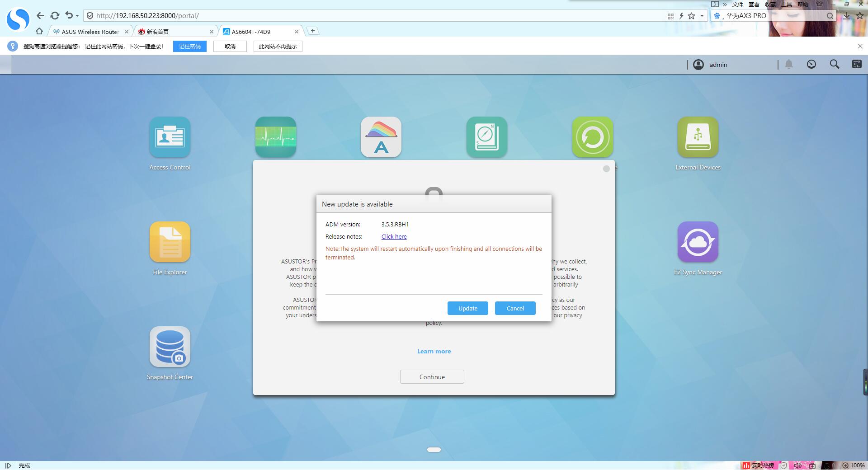Open the External Devices app

point(698,137)
